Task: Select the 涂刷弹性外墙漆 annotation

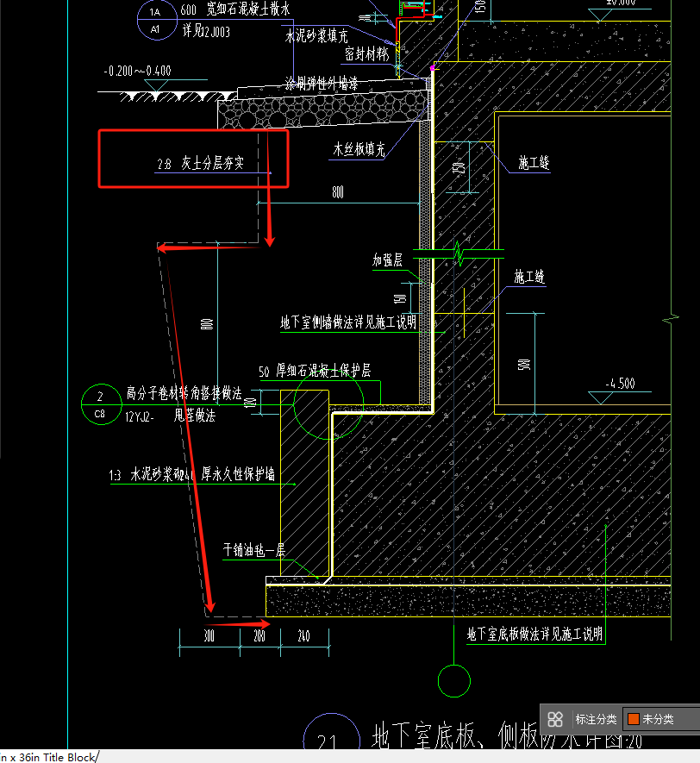Action: (x=321, y=84)
